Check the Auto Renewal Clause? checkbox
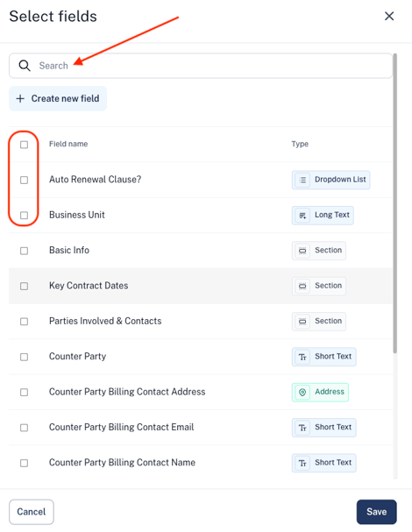 point(24,180)
